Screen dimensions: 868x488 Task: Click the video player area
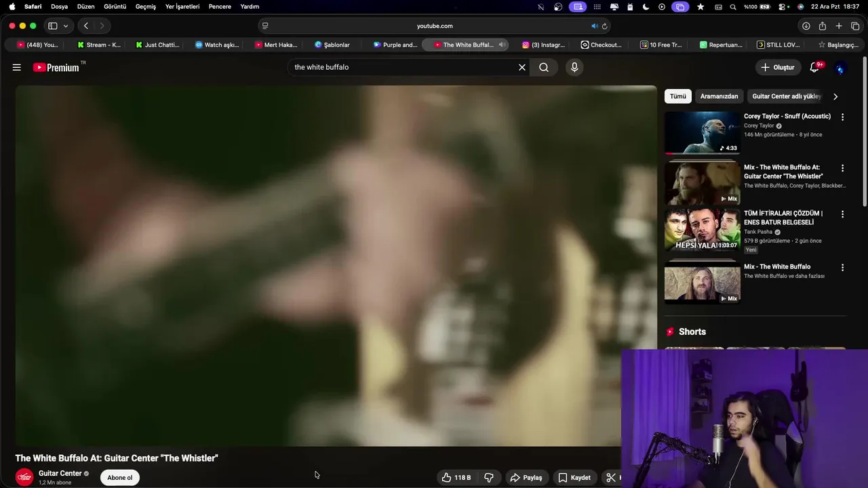pyautogui.click(x=336, y=266)
